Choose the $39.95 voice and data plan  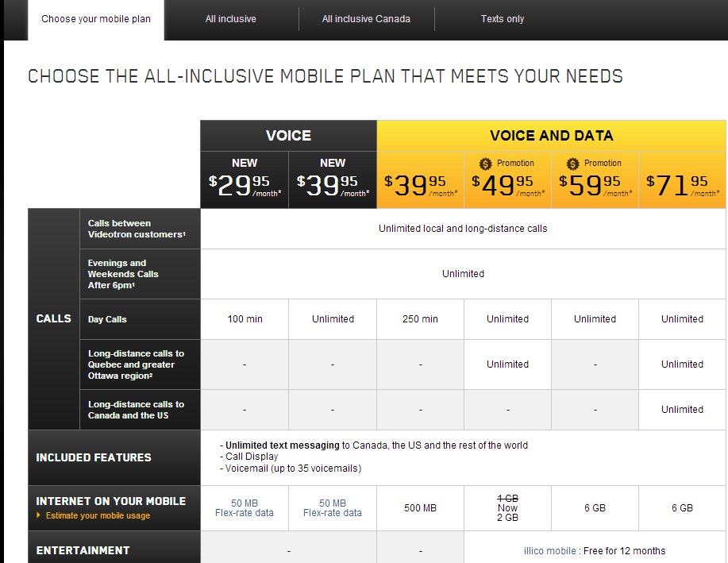tap(421, 179)
